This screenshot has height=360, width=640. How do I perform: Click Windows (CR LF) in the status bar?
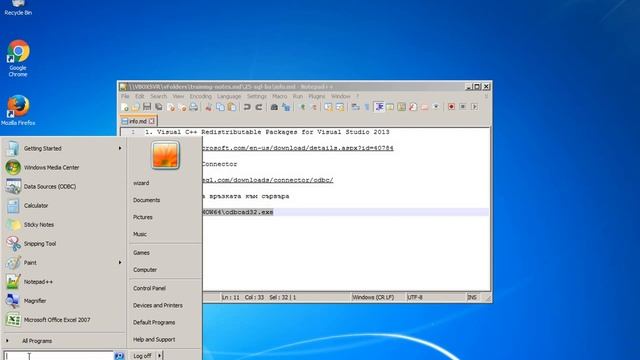coord(373,297)
